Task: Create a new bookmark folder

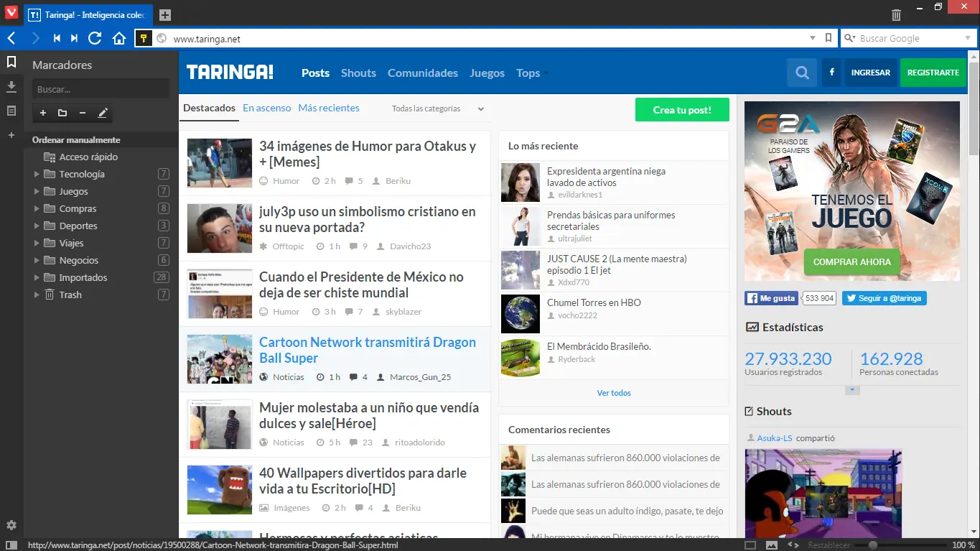Action: coord(62,113)
